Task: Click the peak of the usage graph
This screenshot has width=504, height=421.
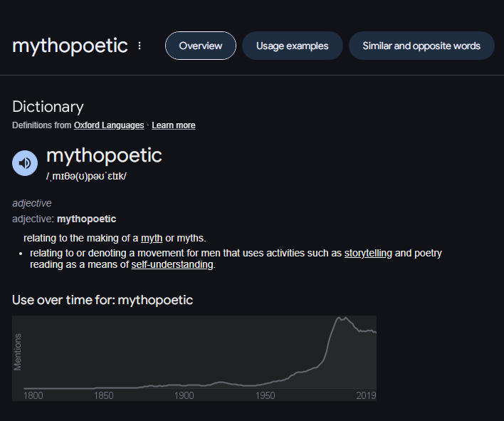Action: pos(342,318)
